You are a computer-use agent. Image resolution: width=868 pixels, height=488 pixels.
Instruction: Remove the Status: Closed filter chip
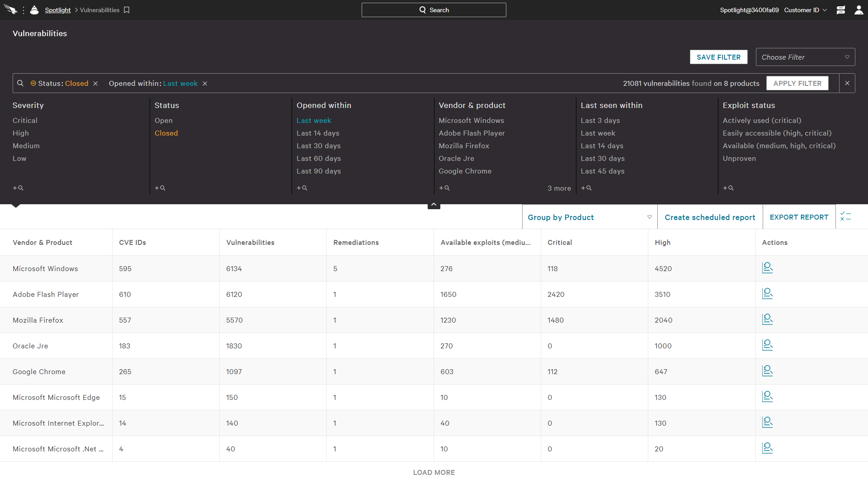coord(95,84)
